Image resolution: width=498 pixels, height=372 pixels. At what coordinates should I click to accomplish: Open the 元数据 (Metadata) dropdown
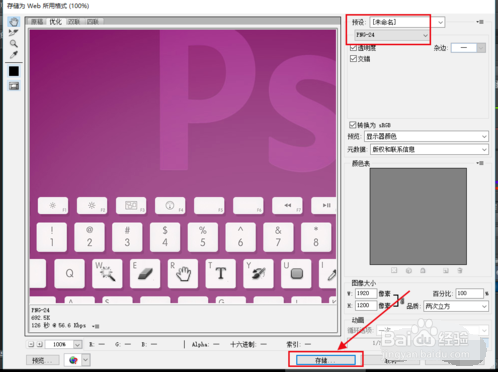point(429,149)
